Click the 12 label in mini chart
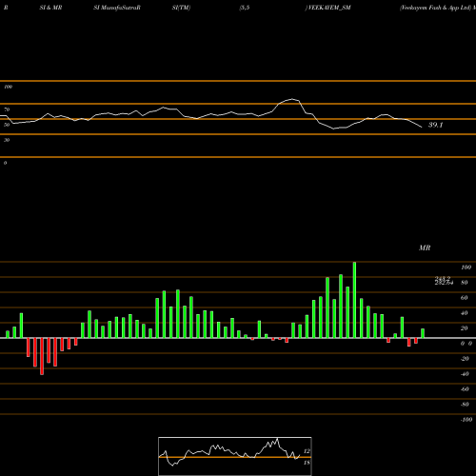The width and height of the screenshot is (476, 476). [x=307, y=451]
